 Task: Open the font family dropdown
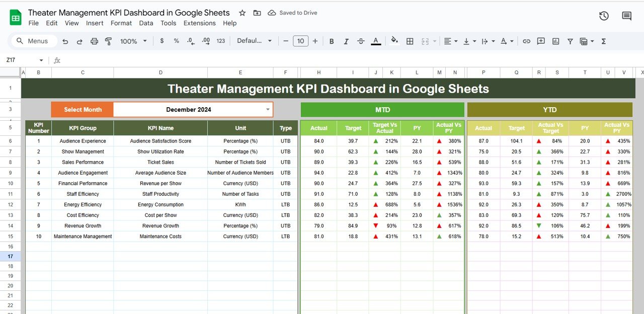click(x=254, y=41)
